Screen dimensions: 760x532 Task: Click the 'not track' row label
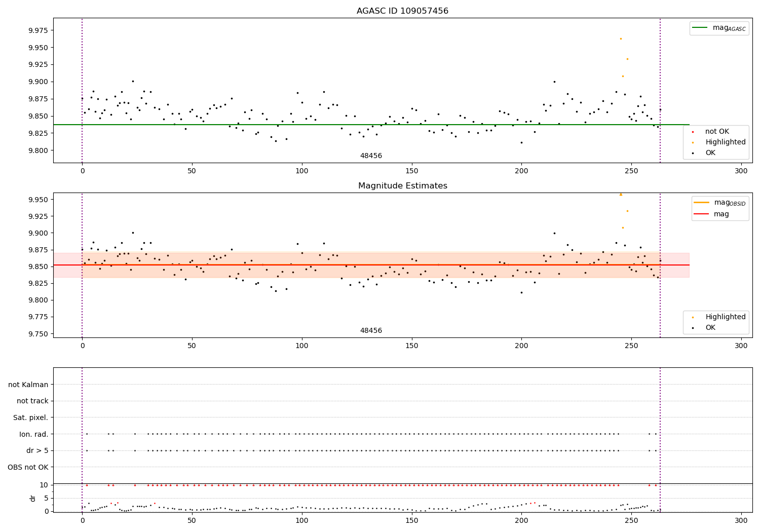point(32,401)
